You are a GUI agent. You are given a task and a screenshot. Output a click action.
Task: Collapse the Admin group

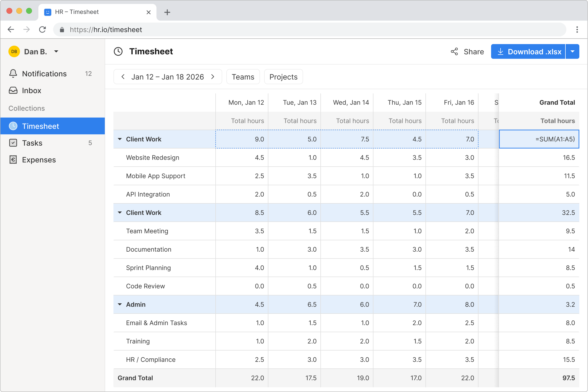tap(120, 304)
